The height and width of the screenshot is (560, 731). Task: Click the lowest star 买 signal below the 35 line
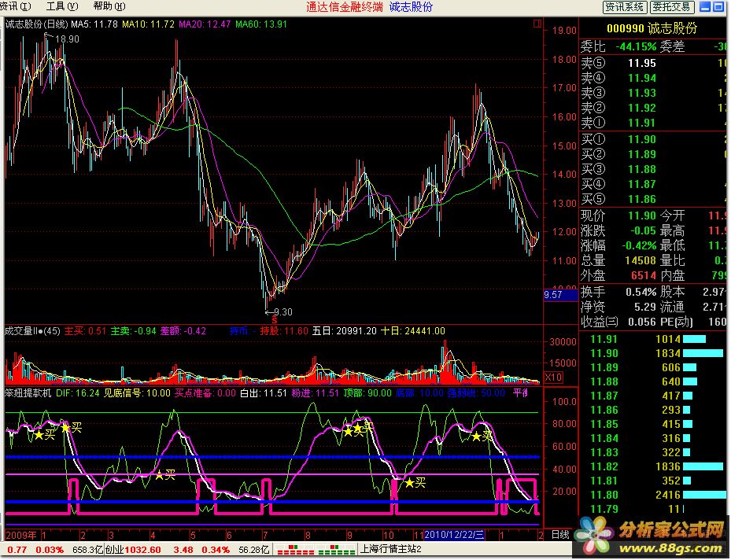(415, 483)
